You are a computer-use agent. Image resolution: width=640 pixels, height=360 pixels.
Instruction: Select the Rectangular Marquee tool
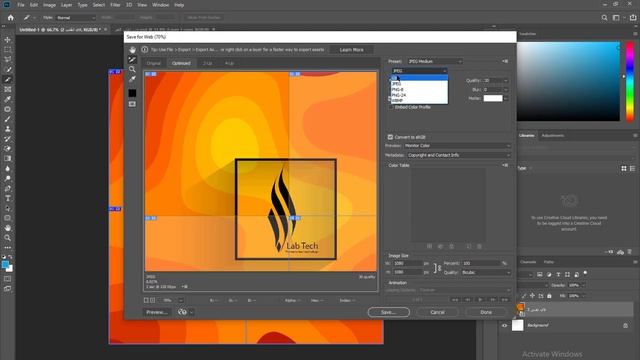coord(7,49)
